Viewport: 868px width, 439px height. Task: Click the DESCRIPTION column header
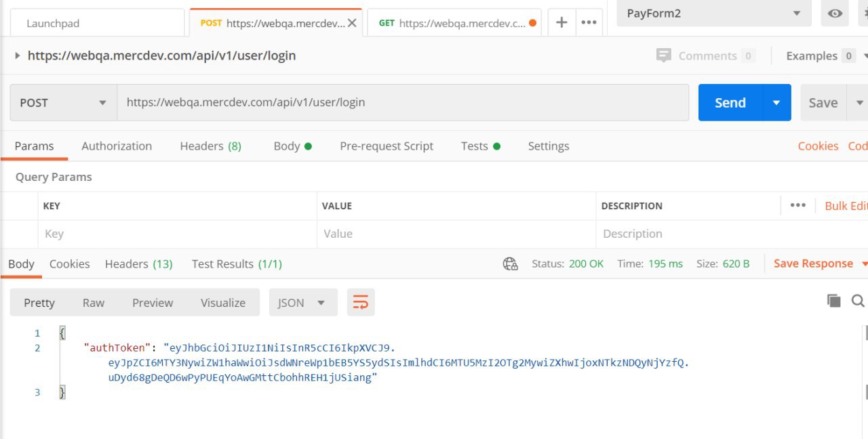pos(632,205)
